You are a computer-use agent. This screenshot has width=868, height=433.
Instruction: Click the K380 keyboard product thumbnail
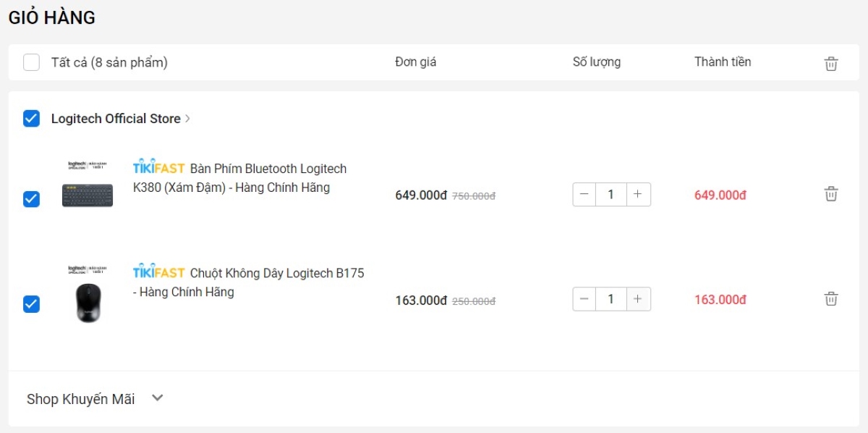tap(88, 185)
